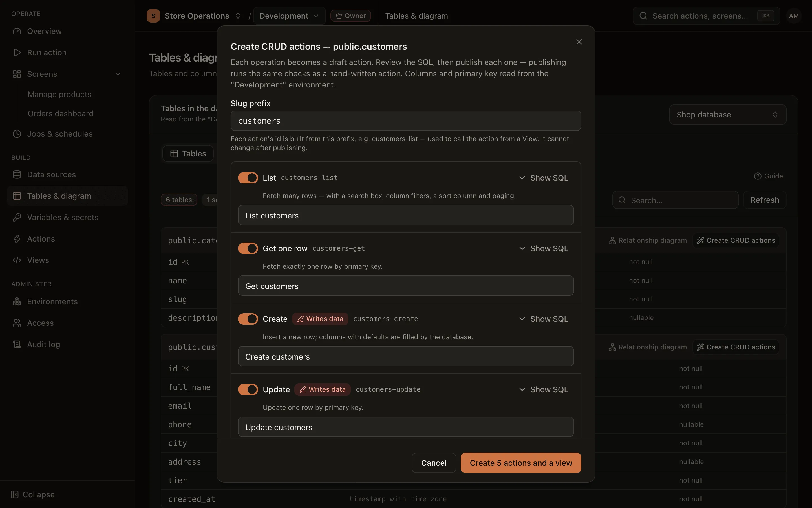This screenshot has height=508, width=812.
Task: Disable the List customers-list toggle
Action: click(248, 178)
